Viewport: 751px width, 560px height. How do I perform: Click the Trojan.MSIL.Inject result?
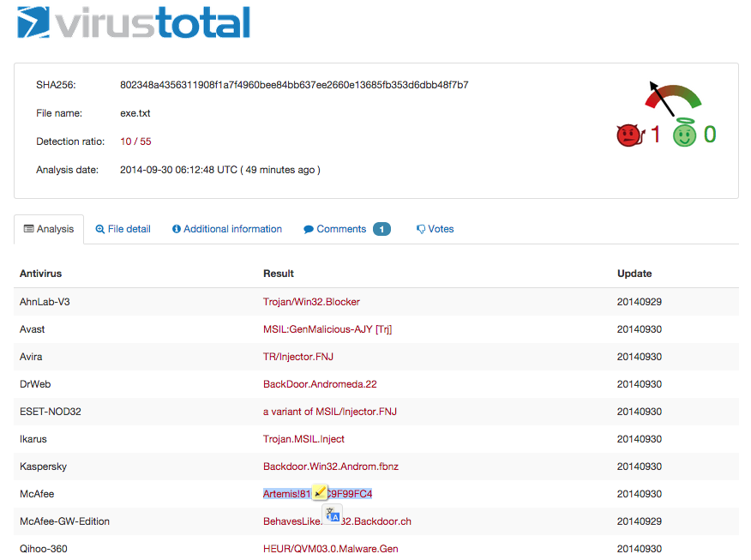(x=303, y=439)
